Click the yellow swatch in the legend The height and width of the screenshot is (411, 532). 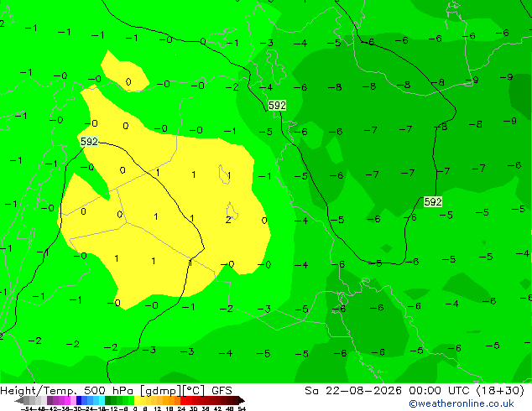pos(137,401)
